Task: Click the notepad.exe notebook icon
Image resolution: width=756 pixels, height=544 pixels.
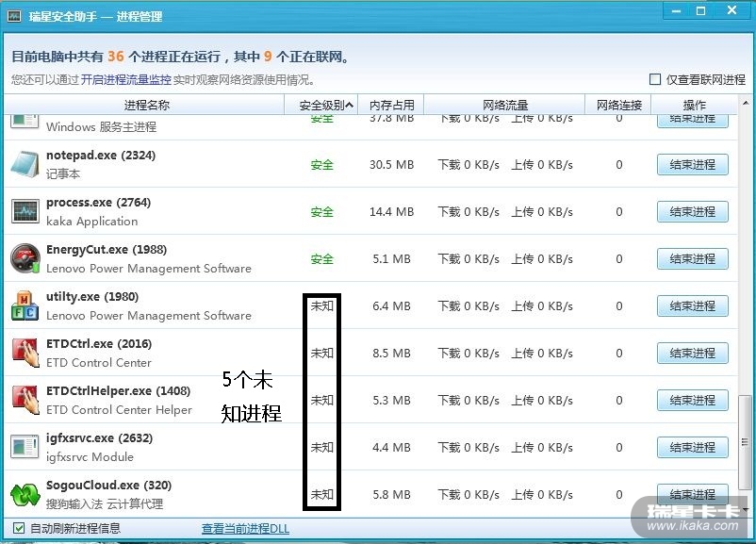Action: pos(25,164)
